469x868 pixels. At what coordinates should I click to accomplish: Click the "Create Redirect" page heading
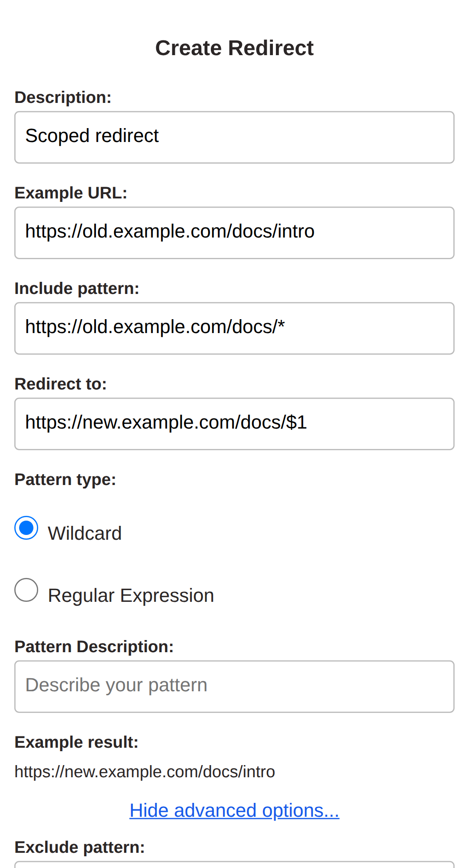(x=234, y=48)
